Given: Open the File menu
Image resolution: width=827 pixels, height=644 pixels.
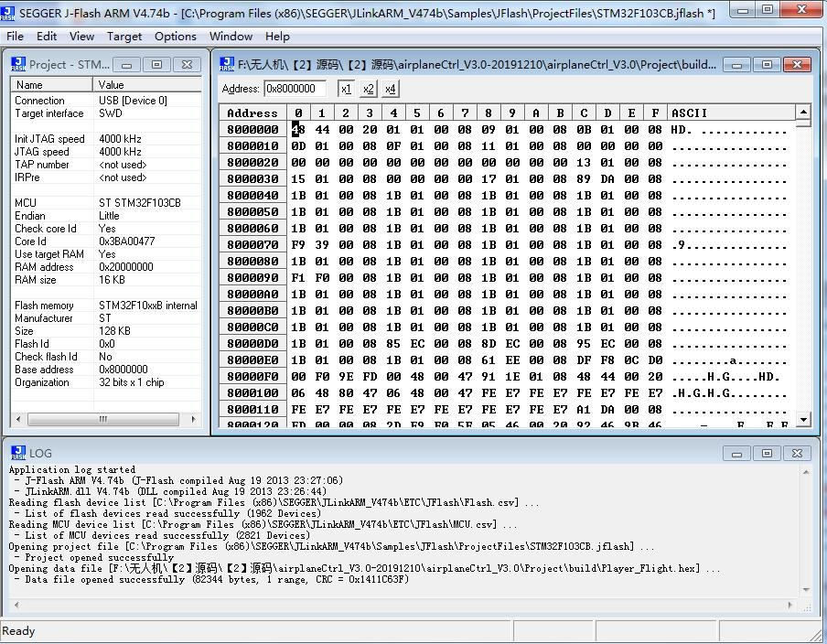Looking at the screenshot, I should pyautogui.click(x=15, y=37).
